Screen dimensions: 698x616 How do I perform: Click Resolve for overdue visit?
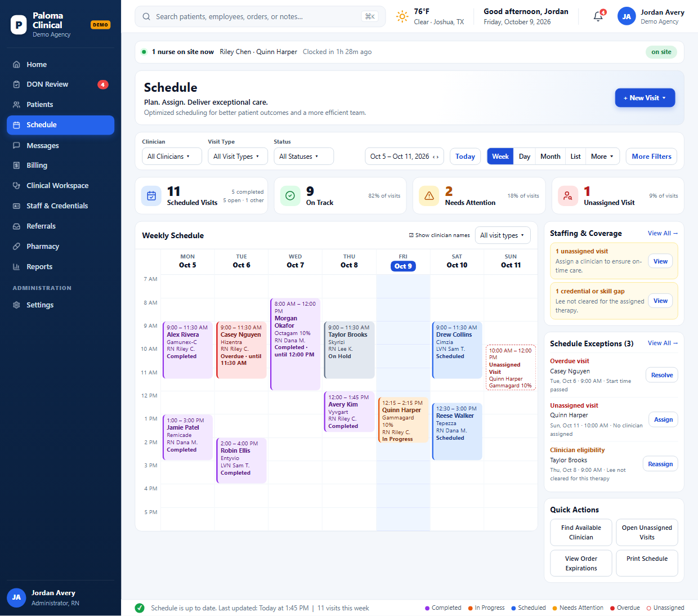click(x=662, y=375)
